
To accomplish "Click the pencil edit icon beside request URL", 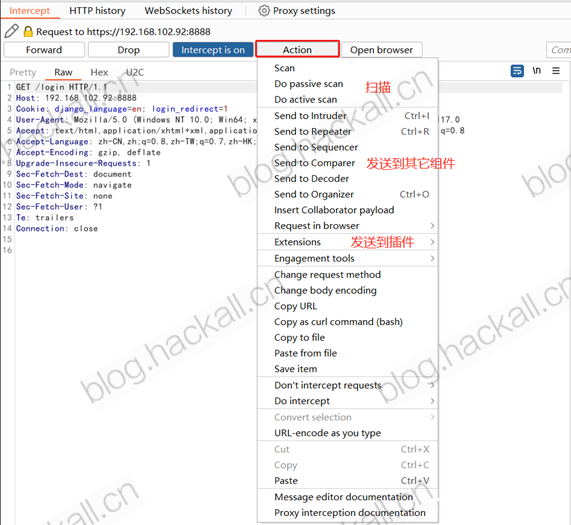I will click(x=11, y=31).
